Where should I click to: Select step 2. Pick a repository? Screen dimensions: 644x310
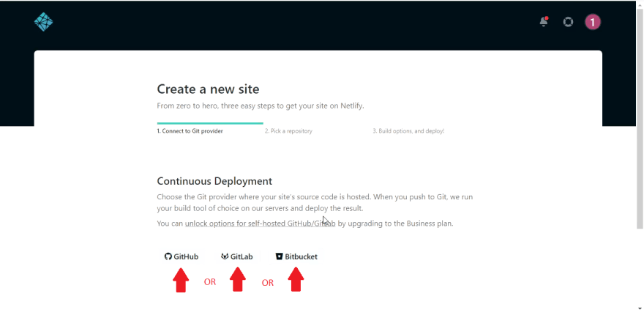[288, 131]
